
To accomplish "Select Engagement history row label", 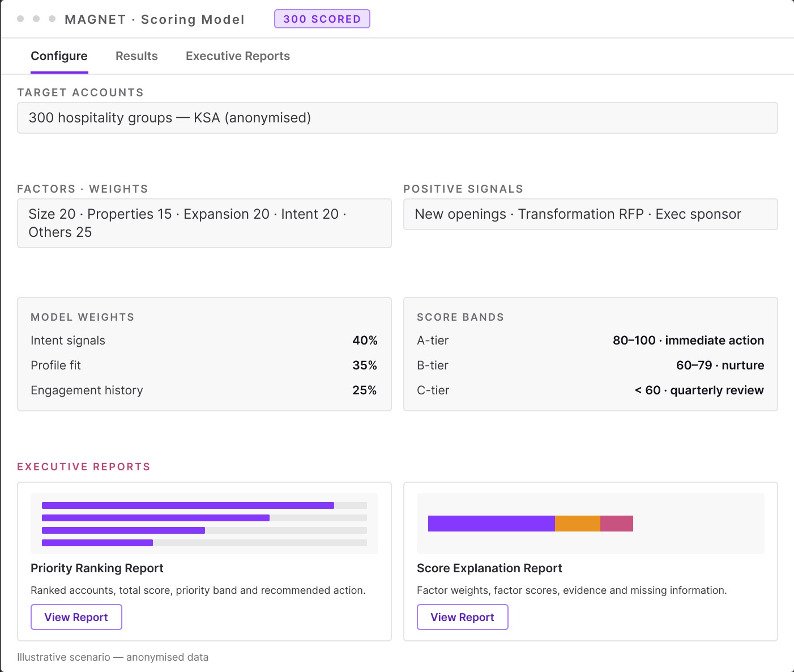I will click(87, 390).
